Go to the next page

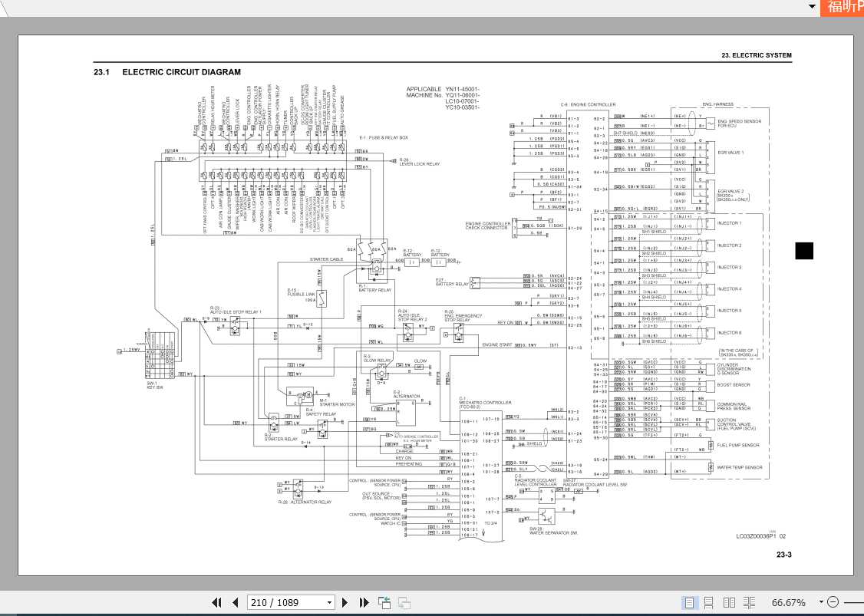point(345,603)
